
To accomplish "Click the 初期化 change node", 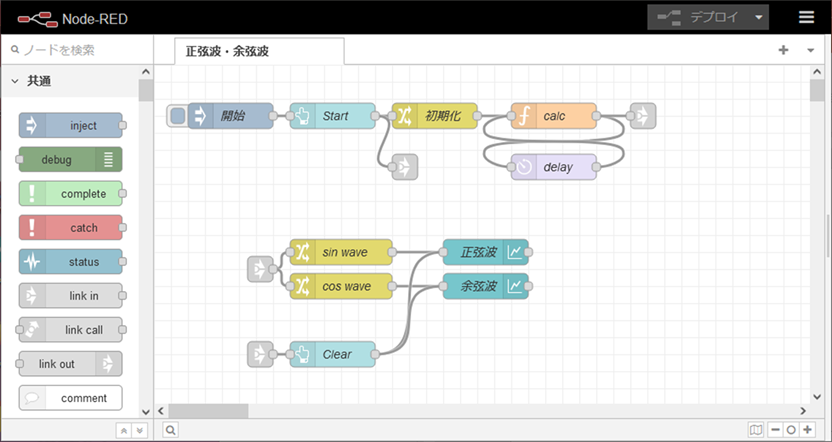I will [x=441, y=116].
